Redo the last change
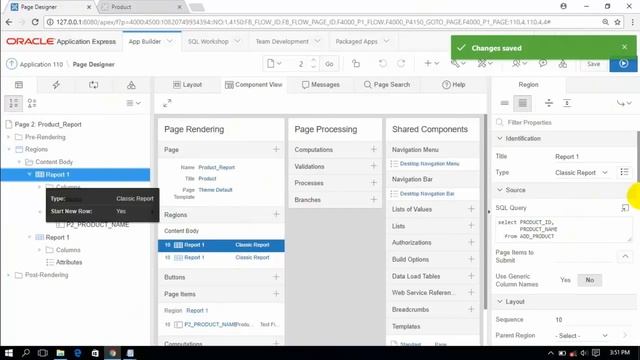Viewport: 640px width, 360px height. tap(401, 64)
